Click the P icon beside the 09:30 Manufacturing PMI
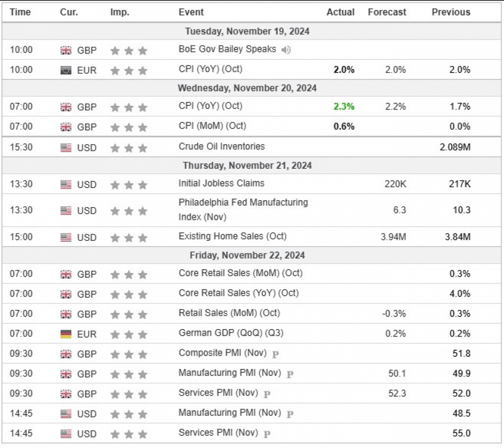This screenshot has width=504, height=448. [290, 374]
